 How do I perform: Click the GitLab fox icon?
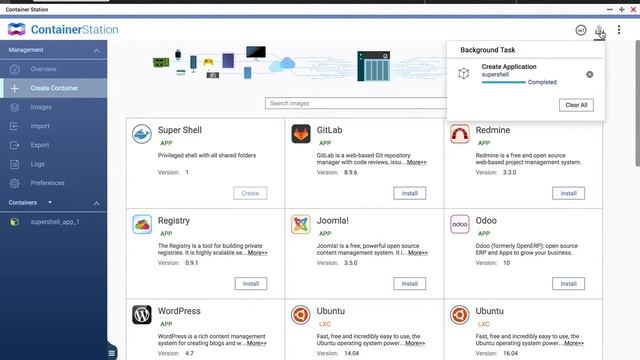click(301, 134)
